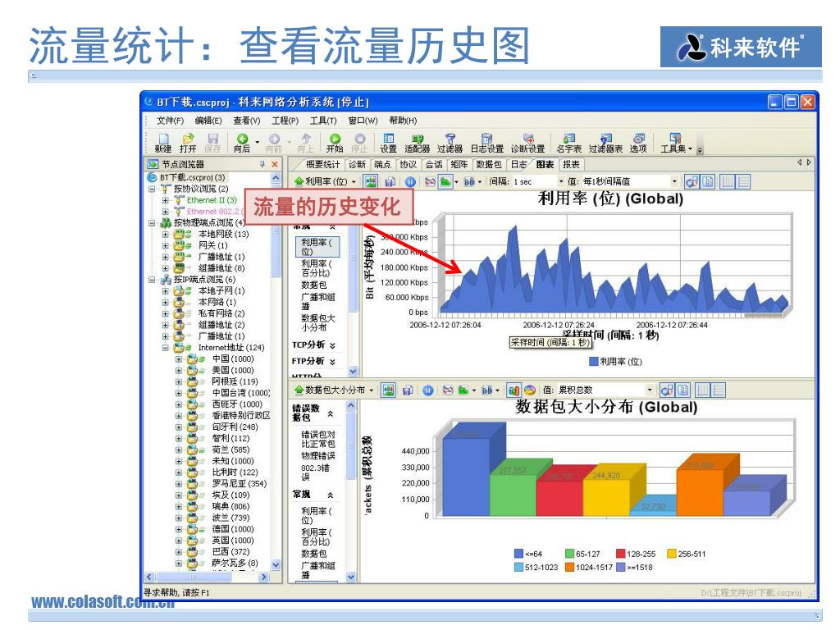
Task: Click the pause icon in packet size chart toolbar
Action: (x=427, y=390)
